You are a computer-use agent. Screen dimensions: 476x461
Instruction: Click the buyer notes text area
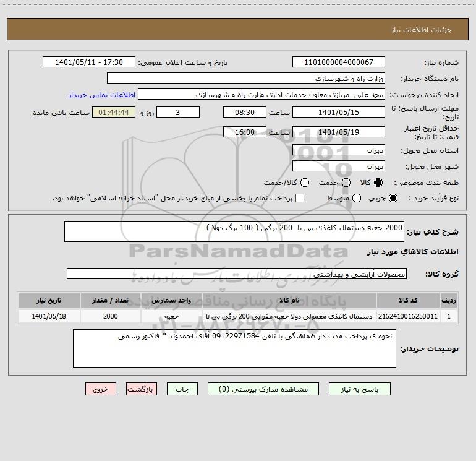click(x=235, y=348)
